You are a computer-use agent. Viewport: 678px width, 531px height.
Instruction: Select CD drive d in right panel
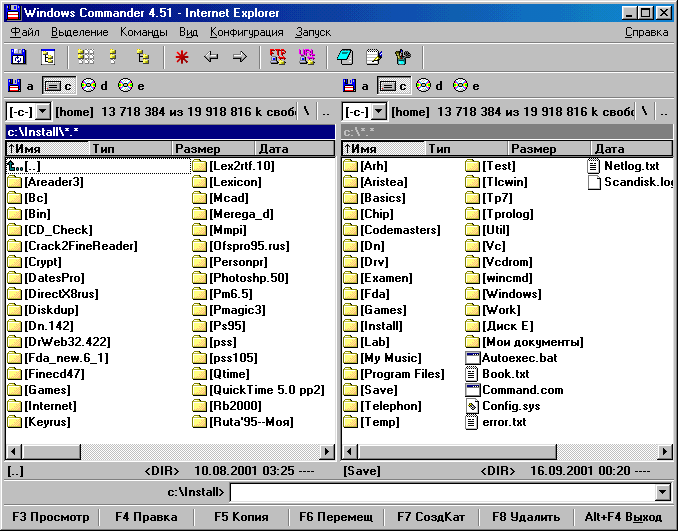click(x=429, y=86)
